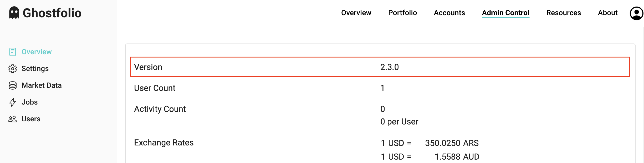Open the user profile avatar icon
This screenshot has height=163, width=644.
pyautogui.click(x=636, y=13)
